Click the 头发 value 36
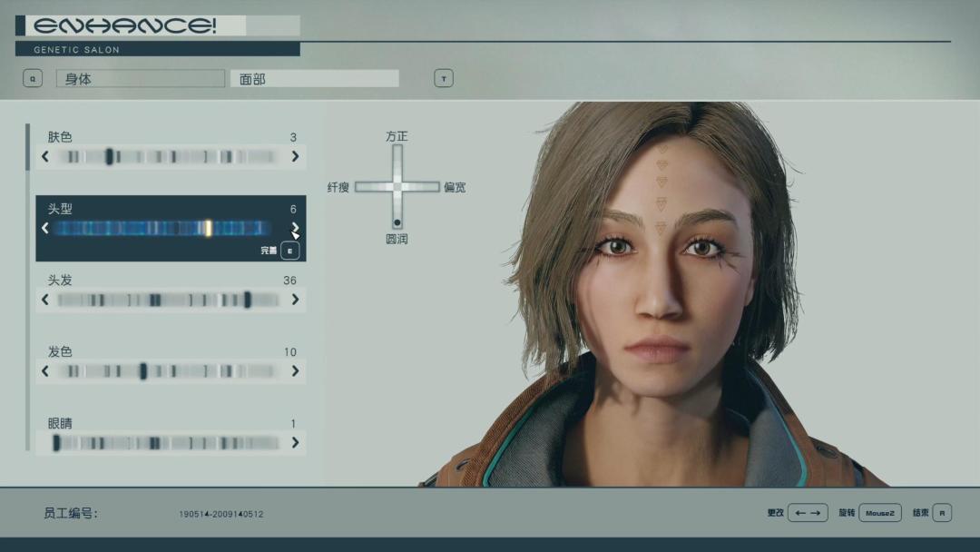Viewport: 980px width, 552px height. [290, 280]
